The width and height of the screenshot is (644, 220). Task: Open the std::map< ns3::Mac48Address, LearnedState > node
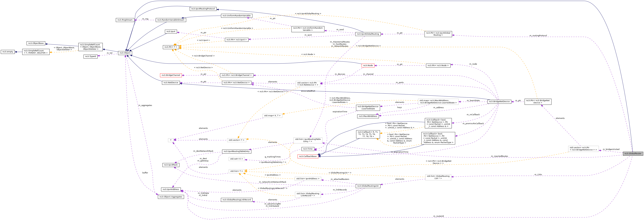coord(438,102)
